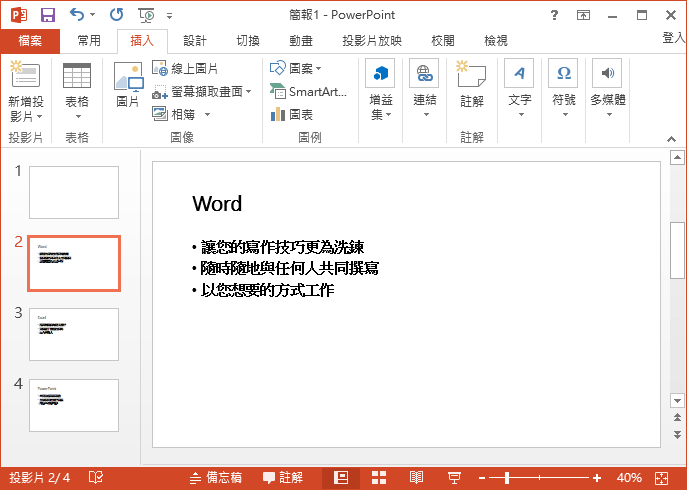
Task: Click scroll down arrow of slide scrollbar
Action: [x=677, y=400]
